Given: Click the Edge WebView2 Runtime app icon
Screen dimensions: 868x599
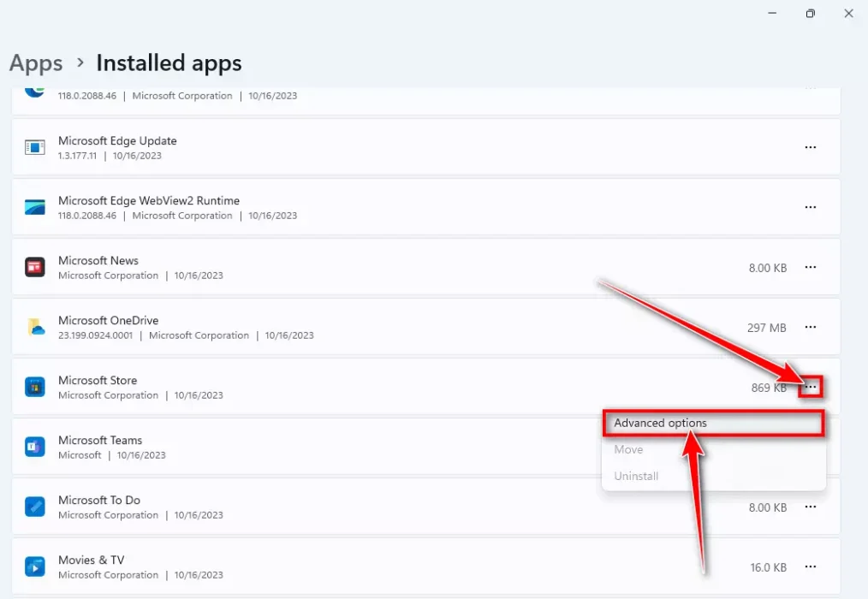Looking at the screenshot, I should pos(35,207).
